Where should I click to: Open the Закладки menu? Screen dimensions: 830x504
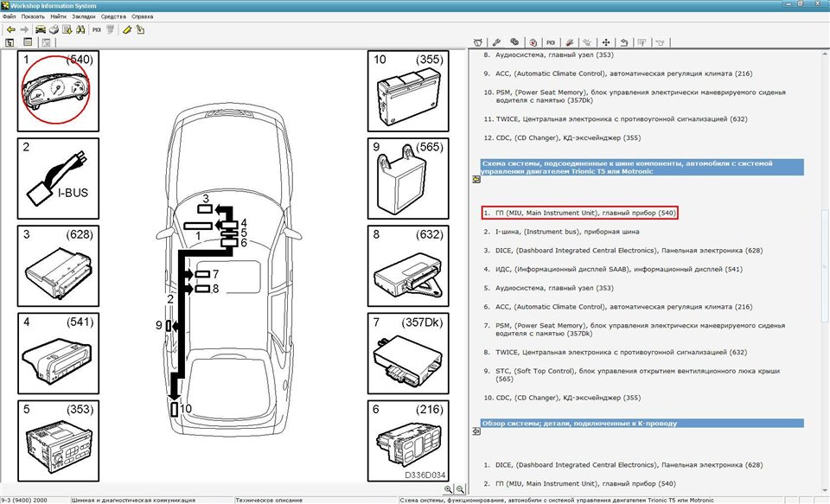click(85, 16)
